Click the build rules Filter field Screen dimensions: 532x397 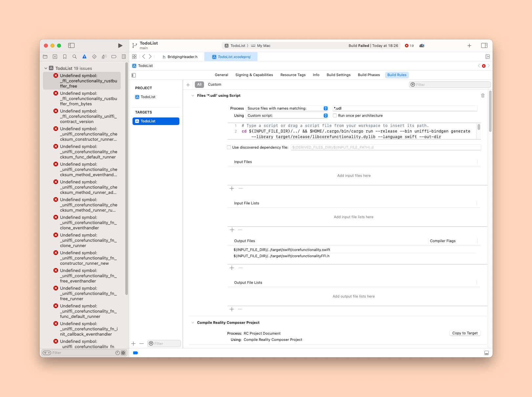coord(451,85)
